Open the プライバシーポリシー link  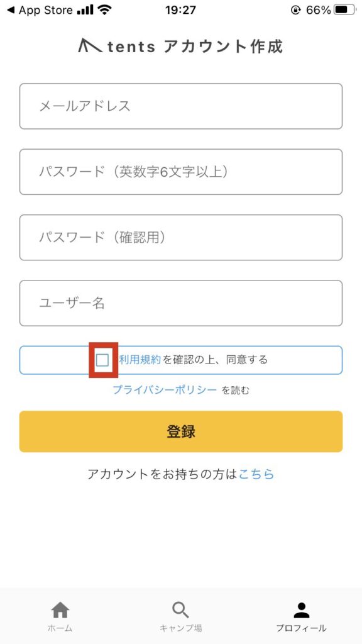165,390
